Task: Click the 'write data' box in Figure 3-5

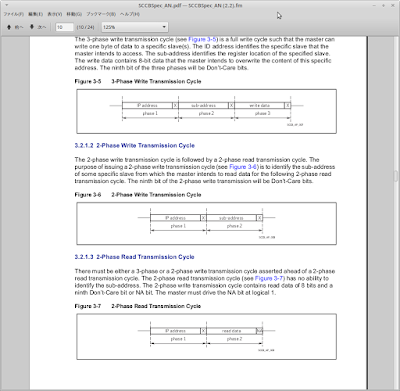Action: tap(260, 105)
